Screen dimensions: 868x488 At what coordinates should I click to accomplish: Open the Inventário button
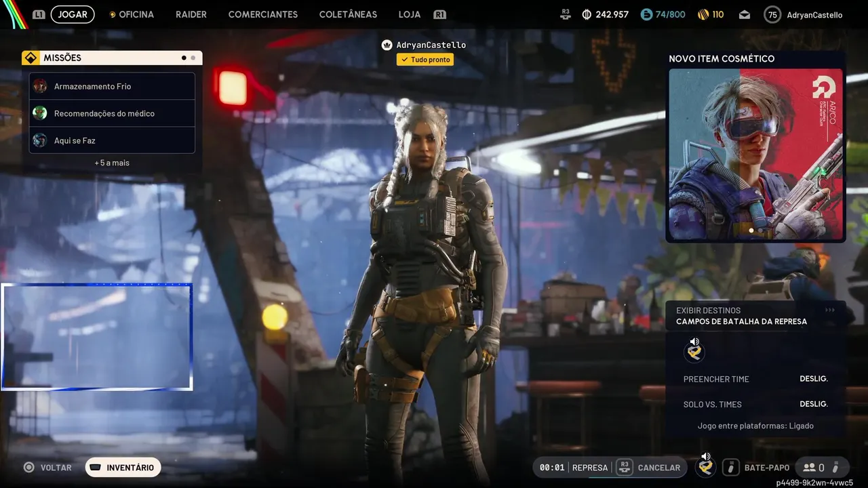[123, 468]
